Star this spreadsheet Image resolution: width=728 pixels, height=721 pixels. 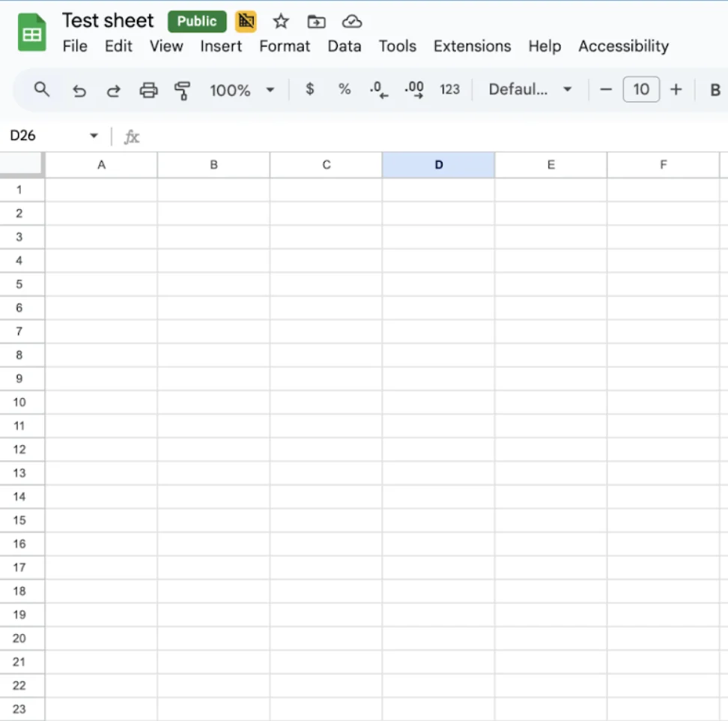(x=281, y=22)
